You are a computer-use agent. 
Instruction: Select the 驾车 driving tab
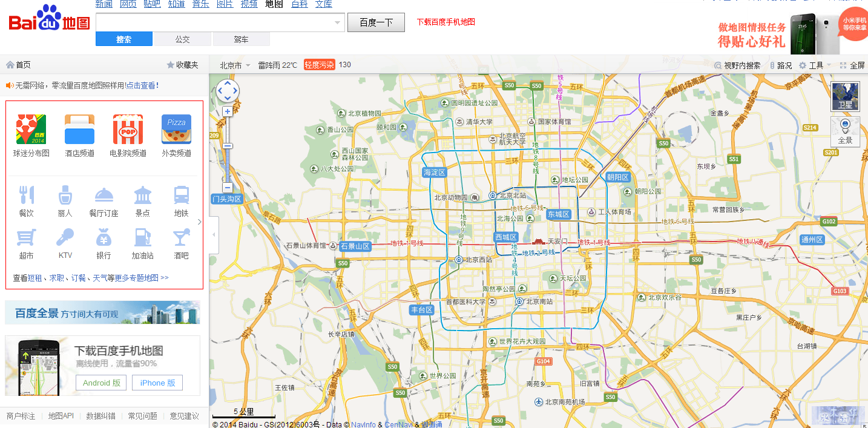point(241,39)
